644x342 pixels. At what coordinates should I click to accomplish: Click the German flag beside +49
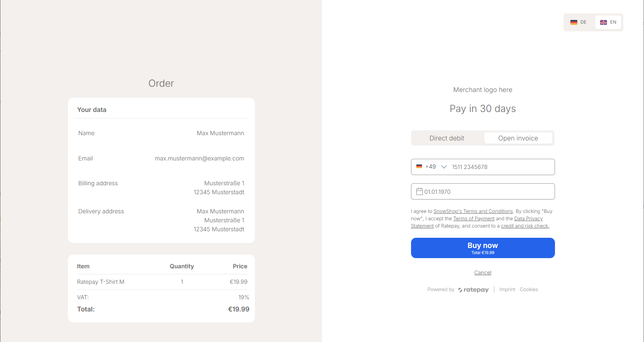[419, 167]
